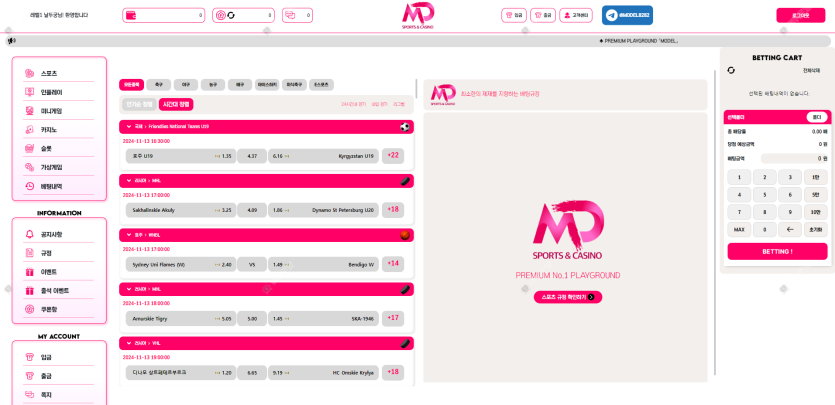The height and width of the screenshot is (405, 835).
Task: Click the soccer ball icon on Friendlies row
Action: point(405,127)
